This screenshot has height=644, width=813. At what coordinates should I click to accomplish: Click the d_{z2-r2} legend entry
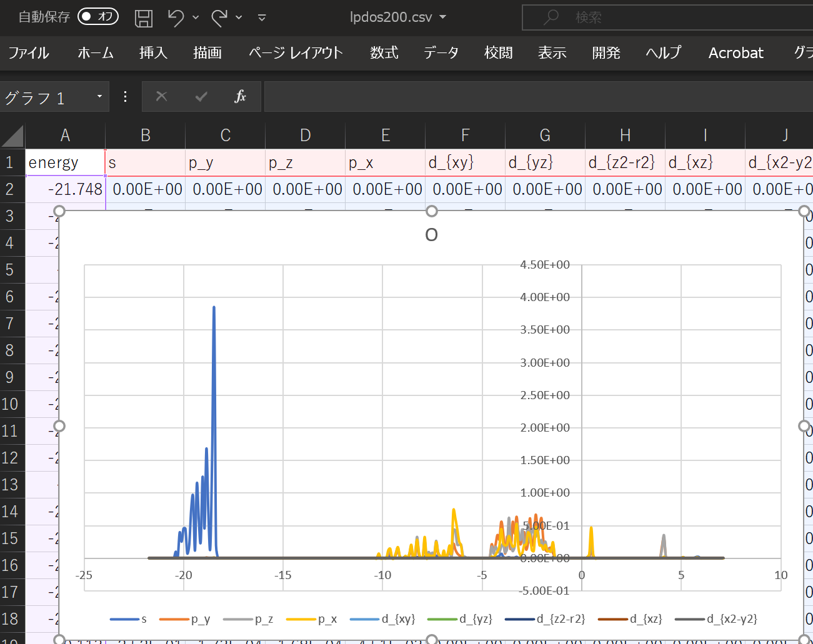coord(545,619)
